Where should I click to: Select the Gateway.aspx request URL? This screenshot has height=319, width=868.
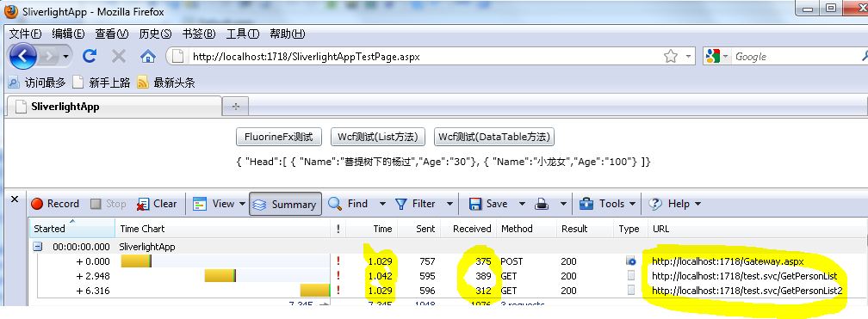(x=728, y=261)
